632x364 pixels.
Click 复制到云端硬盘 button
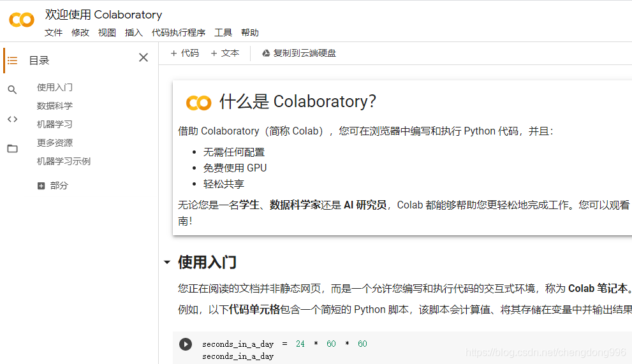[x=299, y=53]
